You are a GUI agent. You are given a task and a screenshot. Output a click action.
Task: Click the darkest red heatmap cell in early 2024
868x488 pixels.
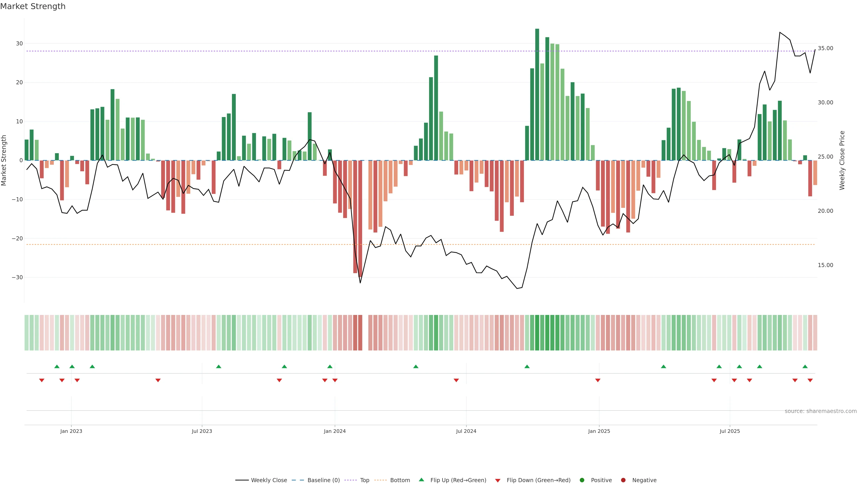(360, 332)
